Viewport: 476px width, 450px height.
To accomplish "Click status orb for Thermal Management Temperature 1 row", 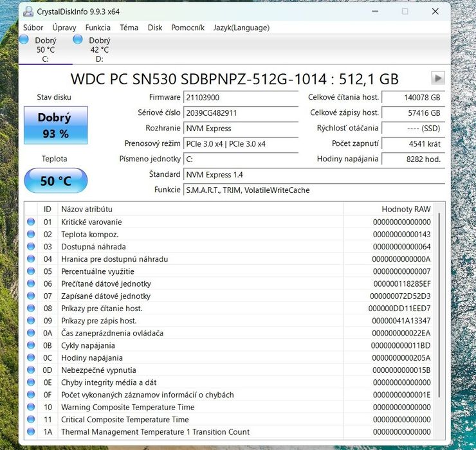I will pos(31,431).
